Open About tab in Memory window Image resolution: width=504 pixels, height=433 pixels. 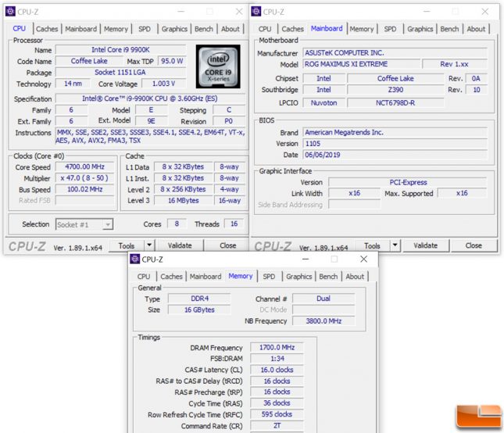[x=355, y=277]
